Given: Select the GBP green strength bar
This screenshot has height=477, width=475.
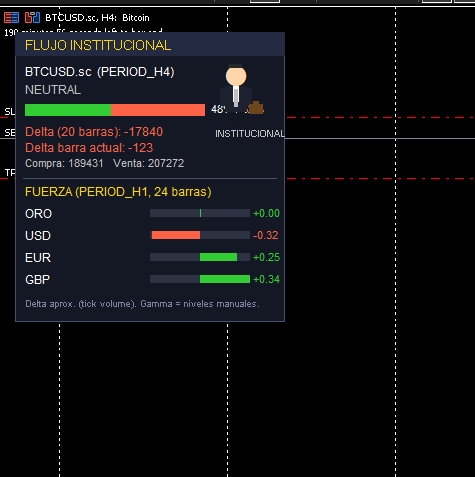Looking at the screenshot, I should pos(225,279).
